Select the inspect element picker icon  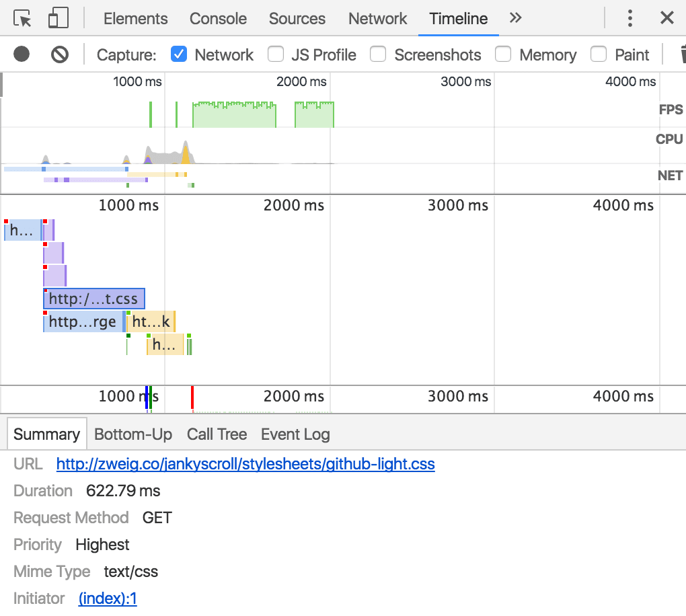[x=21, y=18]
